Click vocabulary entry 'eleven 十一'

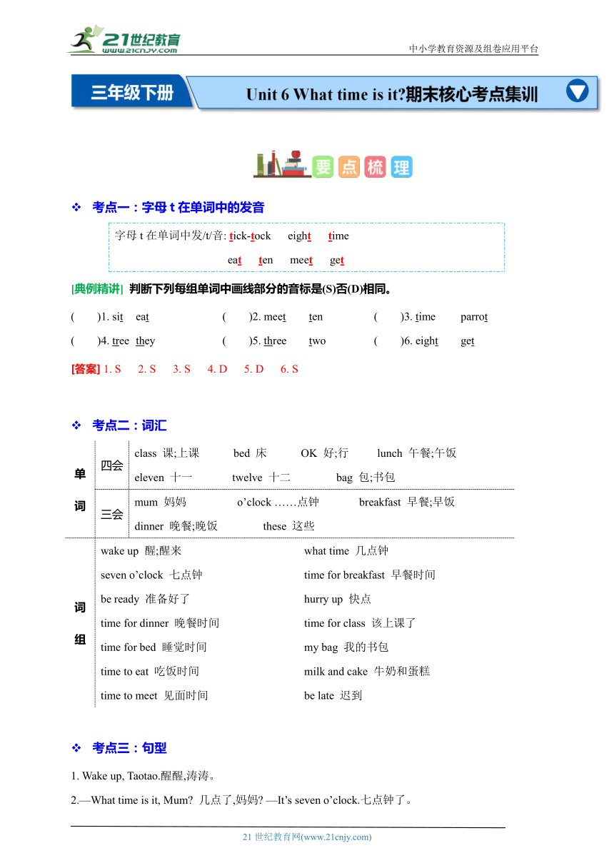coord(163,478)
